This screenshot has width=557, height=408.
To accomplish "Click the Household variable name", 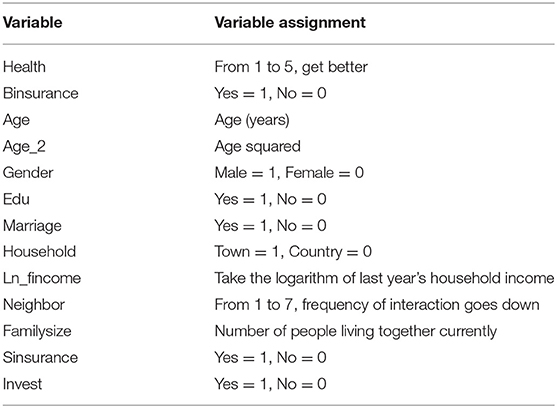I will (39, 251).
